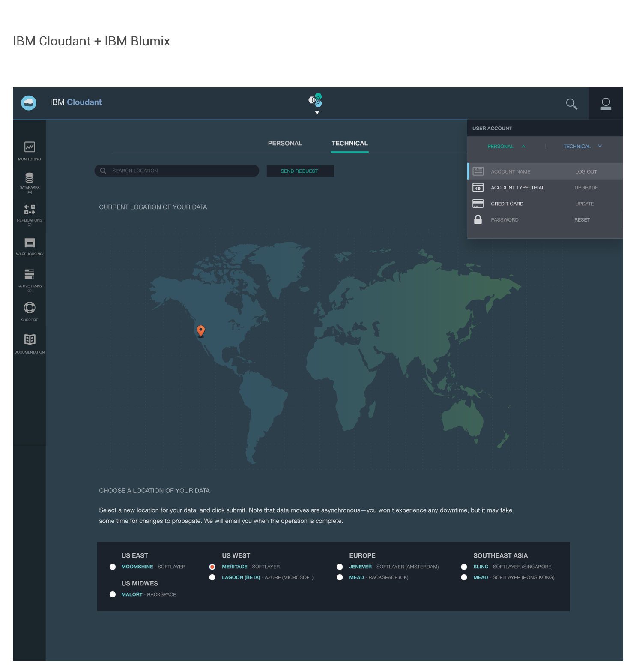This screenshot has width=636, height=672.
Task: Expand the app switcher dropdown arrow
Action: pos(317,113)
